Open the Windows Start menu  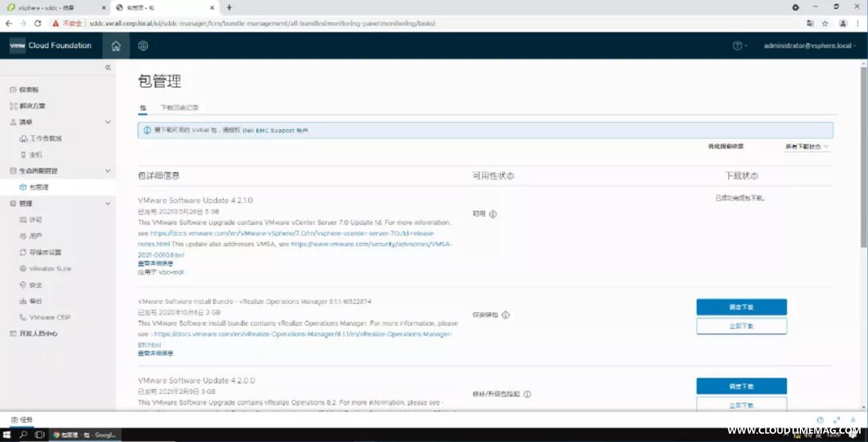click(x=8, y=435)
